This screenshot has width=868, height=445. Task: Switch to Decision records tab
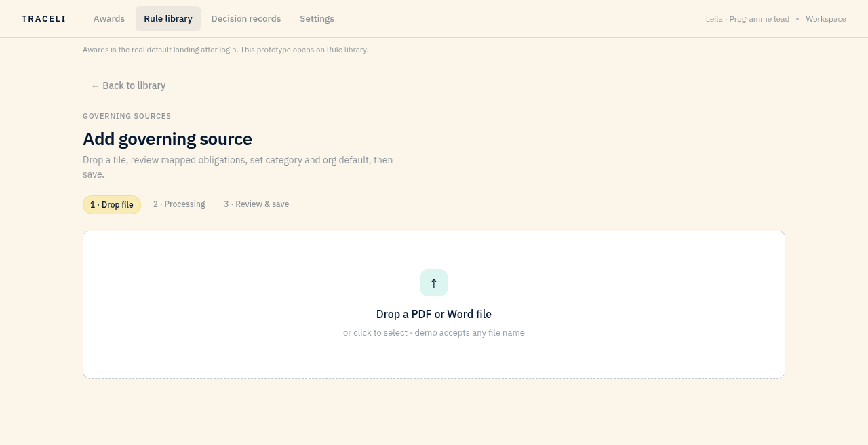pyautogui.click(x=246, y=19)
